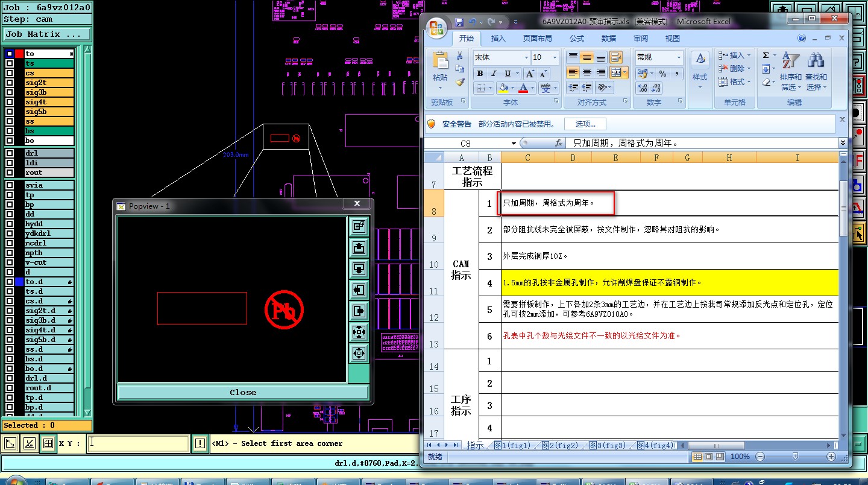Click Popview pan up icon

(x=359, y=247)
